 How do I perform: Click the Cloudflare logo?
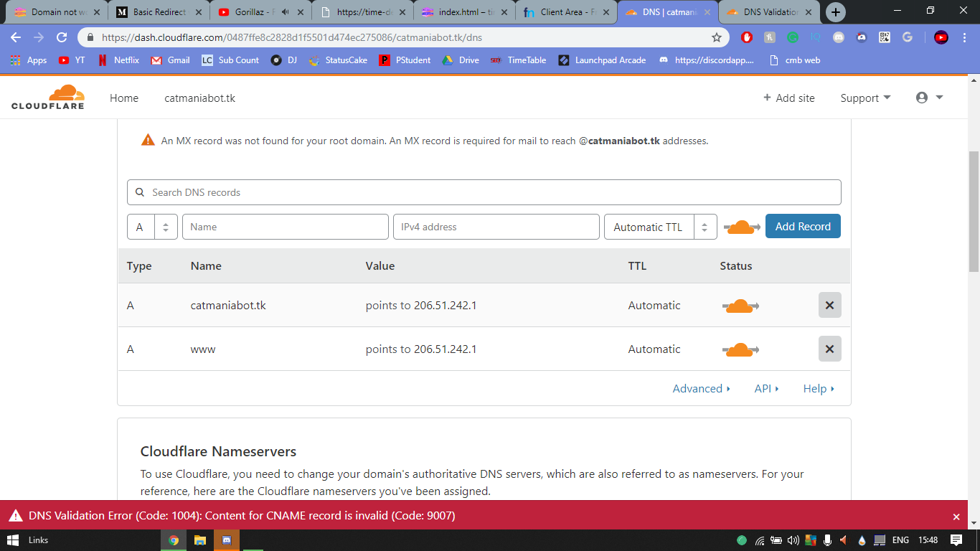(x=48, y=97)
